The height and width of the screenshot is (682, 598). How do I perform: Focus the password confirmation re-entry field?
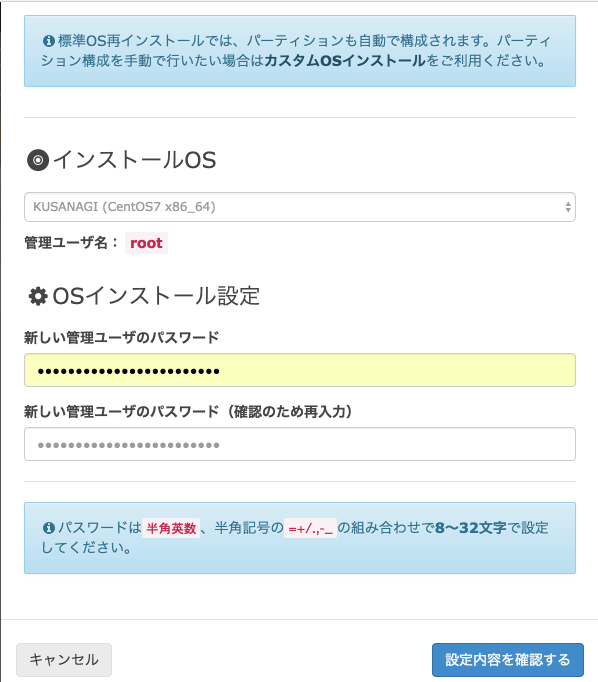click(x=300, y=444)
